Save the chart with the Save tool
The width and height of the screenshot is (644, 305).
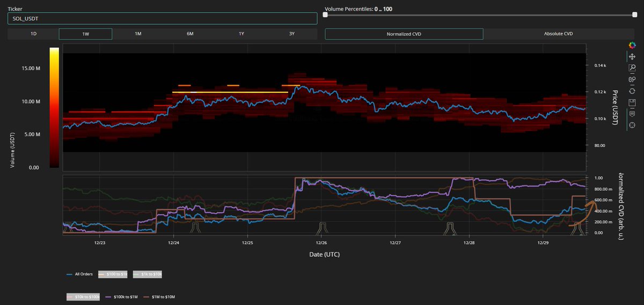pos(632,102)
